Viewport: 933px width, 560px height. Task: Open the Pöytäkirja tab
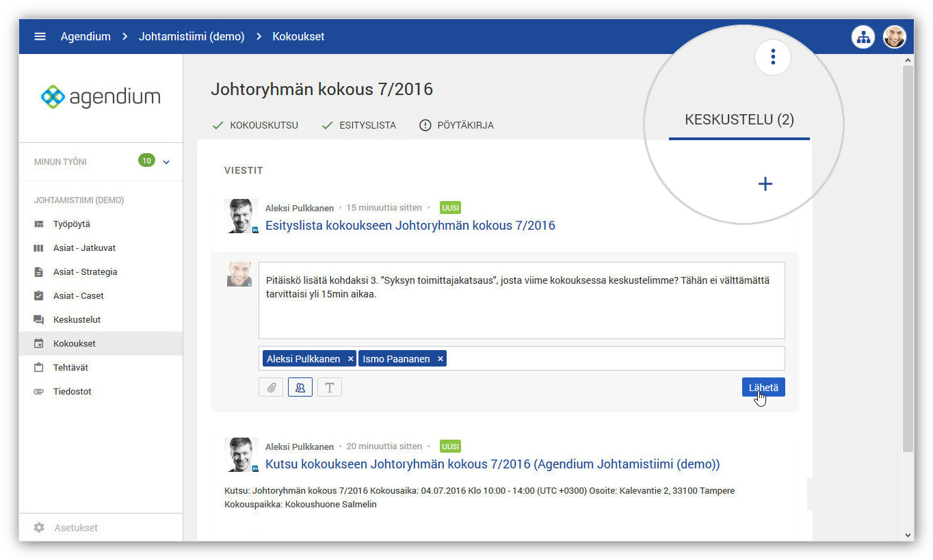456,125
